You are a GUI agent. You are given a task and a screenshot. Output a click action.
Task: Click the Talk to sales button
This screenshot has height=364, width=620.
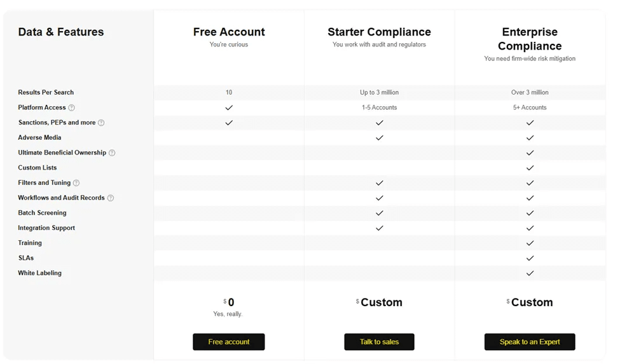pos(379,342)
